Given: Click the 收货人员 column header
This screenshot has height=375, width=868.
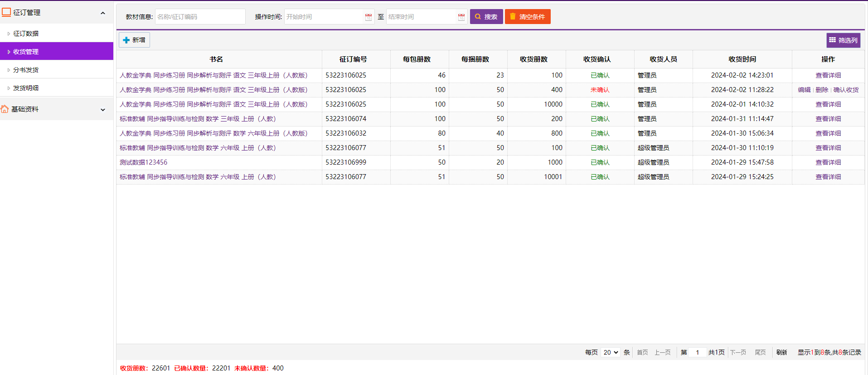Looking at the screenshot, I should 663,59.
